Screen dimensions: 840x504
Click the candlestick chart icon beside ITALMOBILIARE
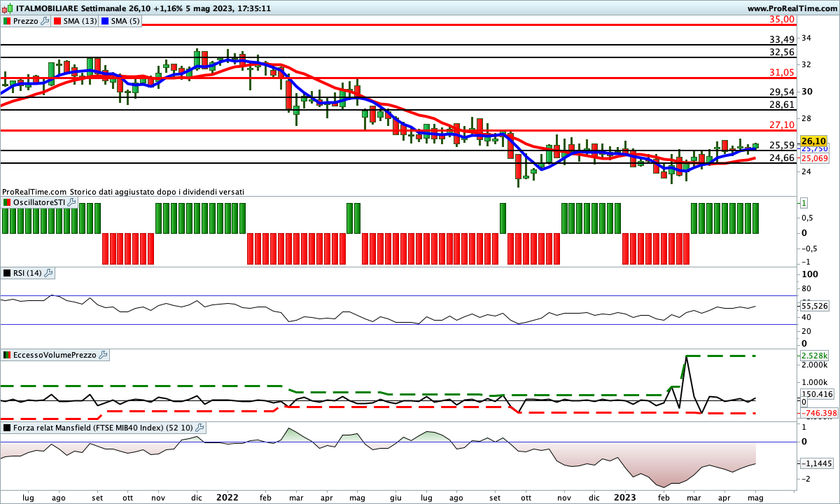(8, 8)
